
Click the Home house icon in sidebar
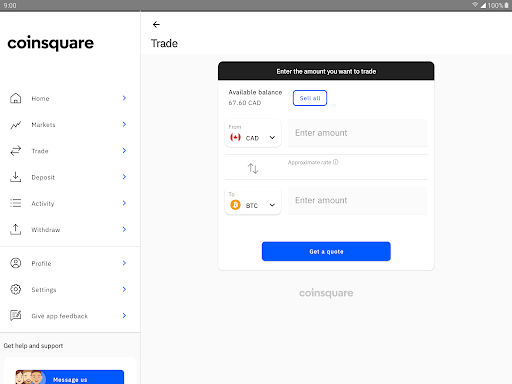coord(15,98)
